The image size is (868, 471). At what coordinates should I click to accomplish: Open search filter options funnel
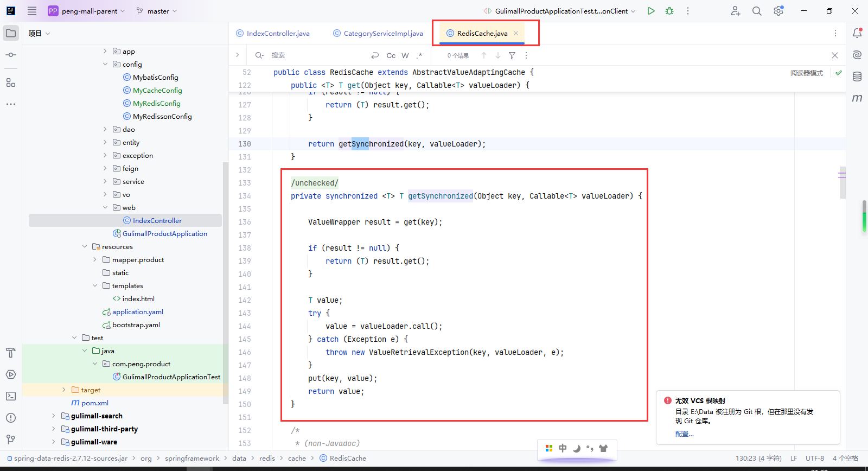[x=512, y=55]
